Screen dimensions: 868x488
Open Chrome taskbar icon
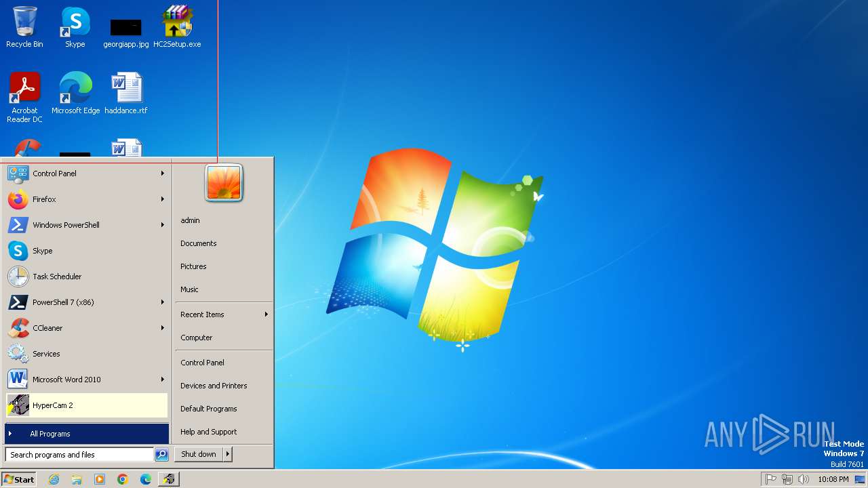click(x=123, y=479)
